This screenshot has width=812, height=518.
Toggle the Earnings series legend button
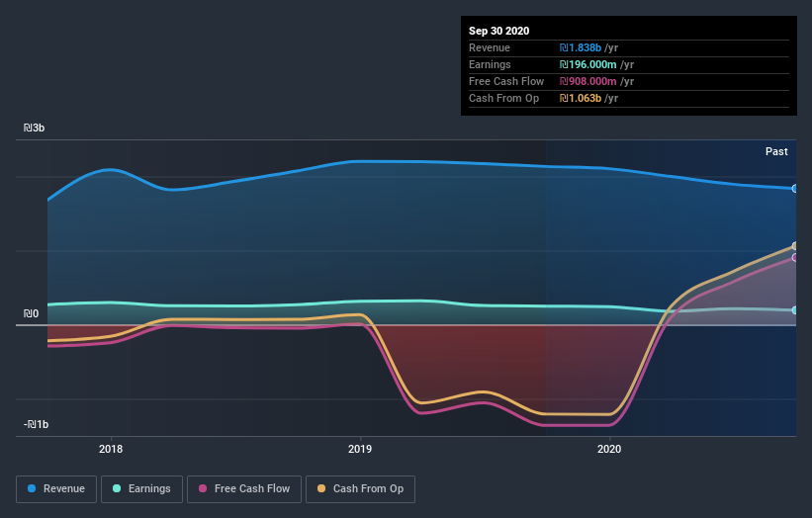(141, 489)
